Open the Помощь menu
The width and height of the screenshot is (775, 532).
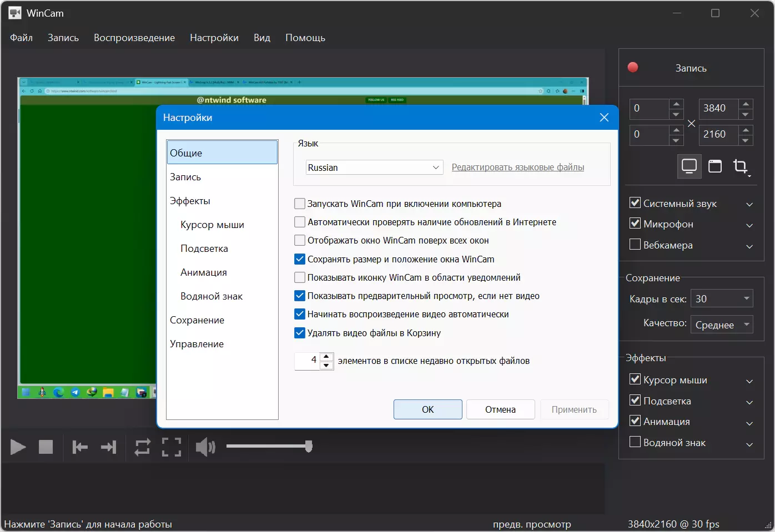pos(305,38)
